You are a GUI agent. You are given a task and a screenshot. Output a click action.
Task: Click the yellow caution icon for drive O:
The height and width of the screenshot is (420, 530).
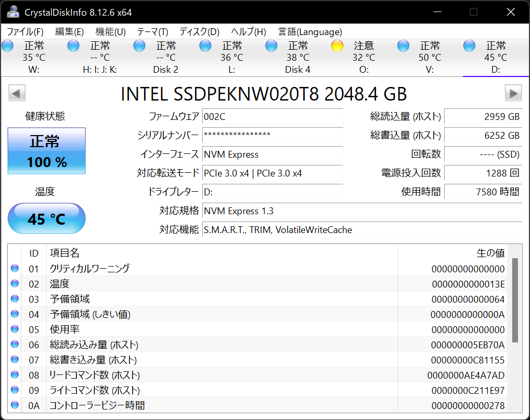337,46
